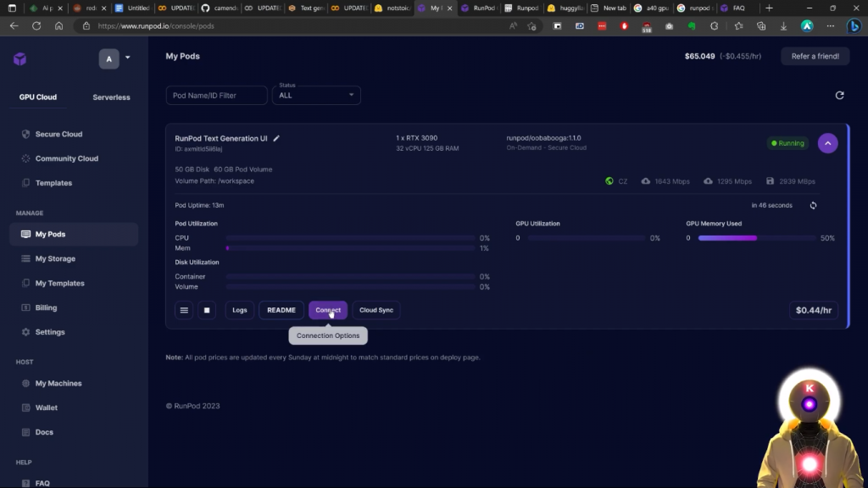868x488 pixels.
Task: Go to My Templates
Action: coord(60,283)
